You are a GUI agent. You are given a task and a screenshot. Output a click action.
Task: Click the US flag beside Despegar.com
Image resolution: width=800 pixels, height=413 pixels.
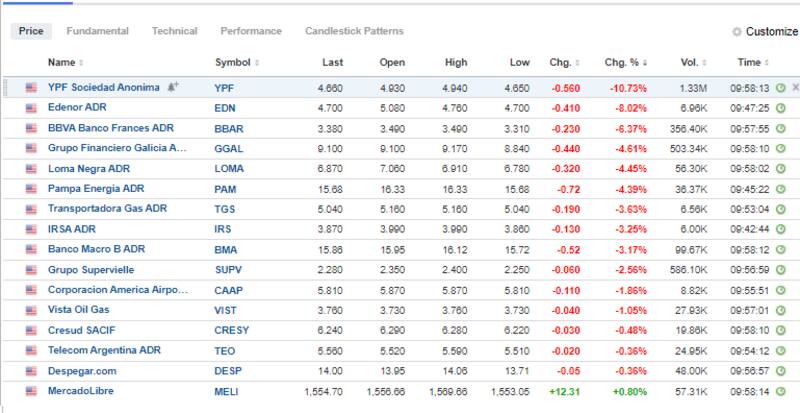point(30,368)
